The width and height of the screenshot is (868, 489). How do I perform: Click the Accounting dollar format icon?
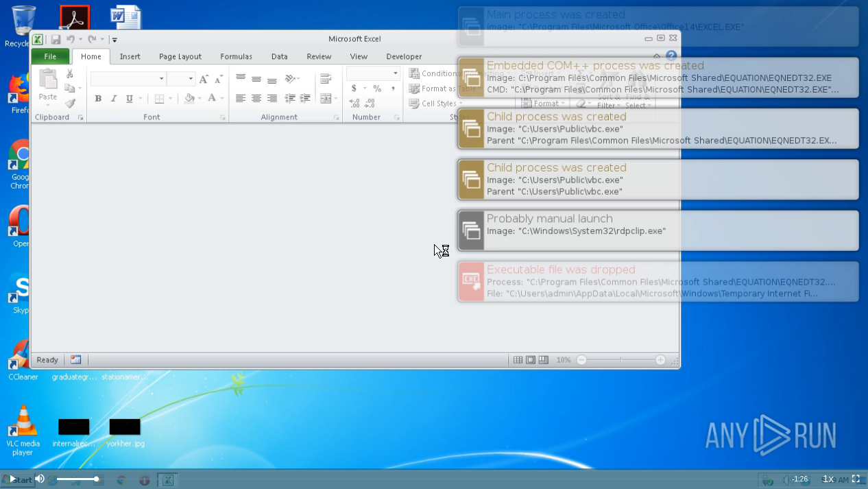coord(354,88)
